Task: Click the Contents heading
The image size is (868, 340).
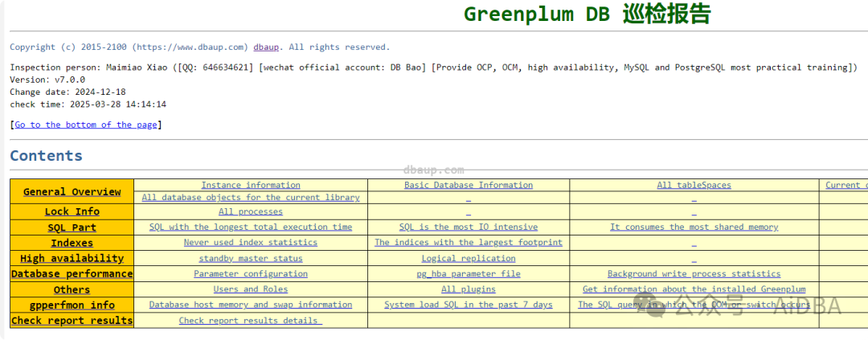Action: click(46, 156)
